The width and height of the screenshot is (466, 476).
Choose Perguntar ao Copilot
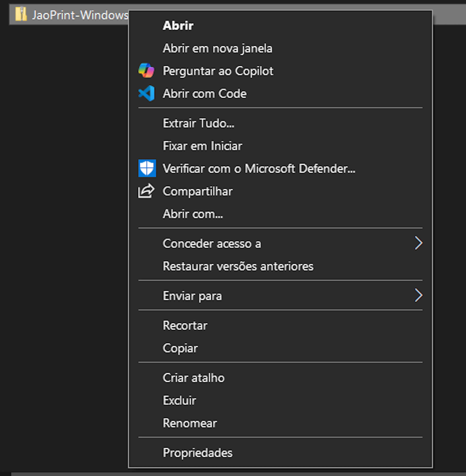tap(280, 71)
